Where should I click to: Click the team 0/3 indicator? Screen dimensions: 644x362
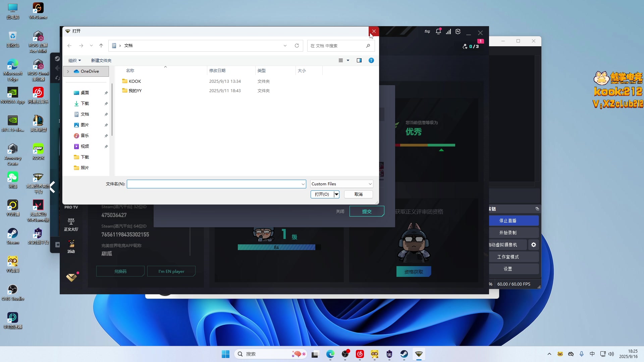pyautogui.click(x=471, y=46)
